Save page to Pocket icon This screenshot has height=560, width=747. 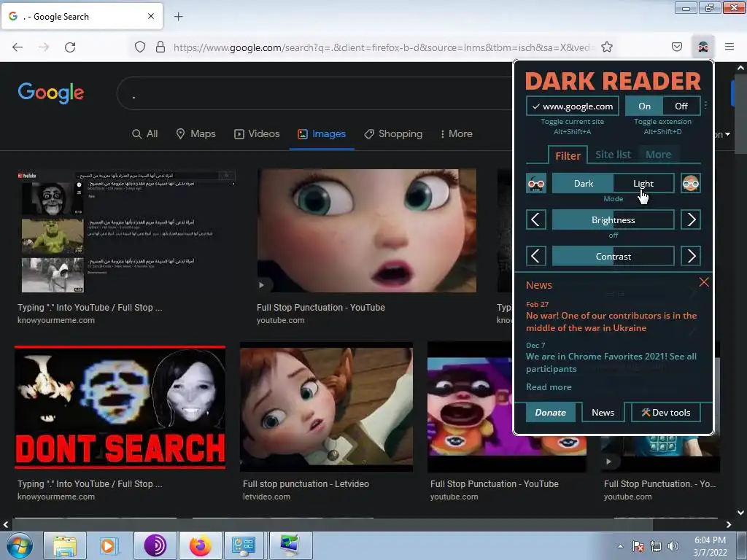(x=677, y=47)
